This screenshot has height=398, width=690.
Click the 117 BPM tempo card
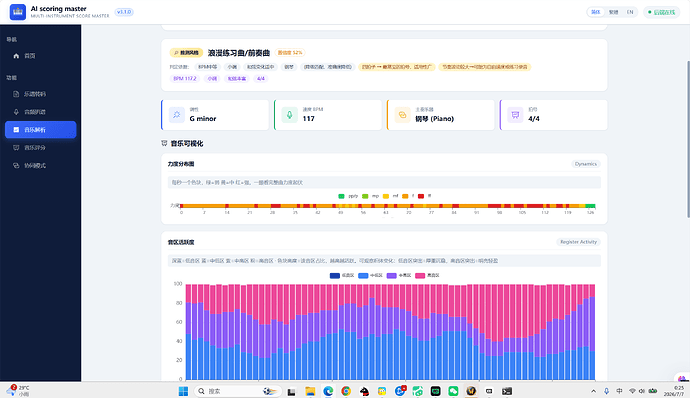[328, 115]
